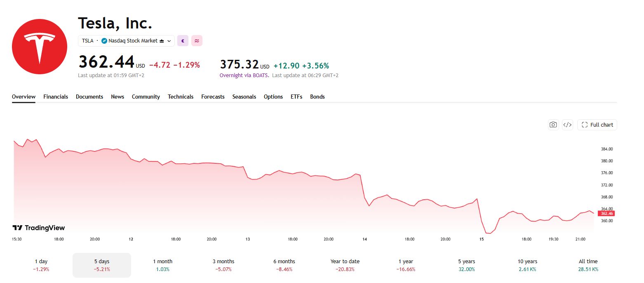Go to the Options tab
The width and height of the screenshot is (644, 283).
273,97
